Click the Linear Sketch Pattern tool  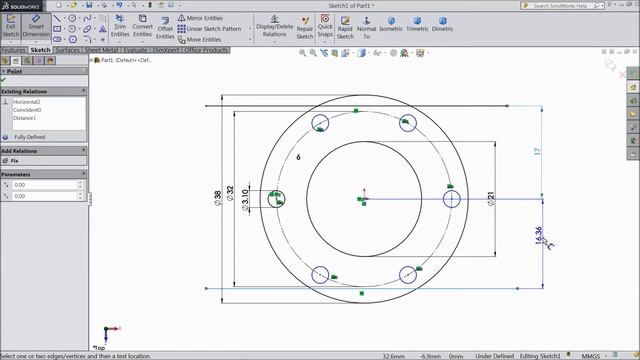click(x=209, y=29)
